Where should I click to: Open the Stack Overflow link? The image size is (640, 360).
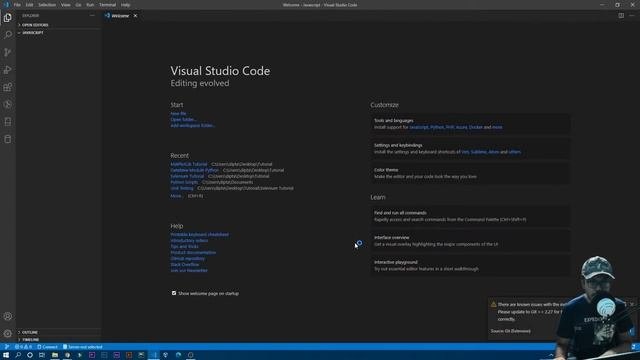[185, 264]
